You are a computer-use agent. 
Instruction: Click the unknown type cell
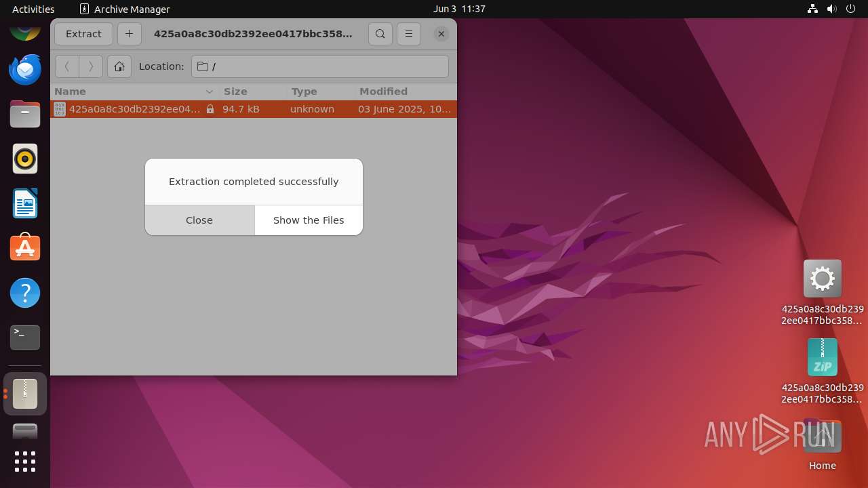point(312,109)
